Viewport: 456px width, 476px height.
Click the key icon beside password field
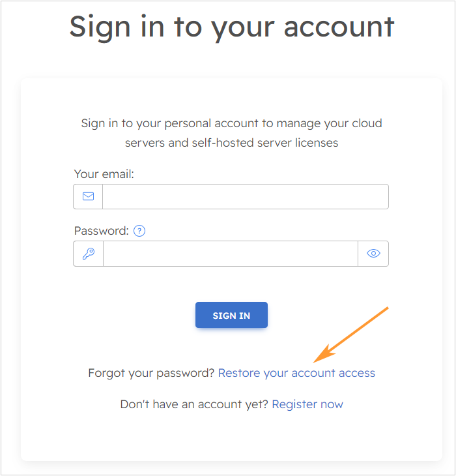(x=88, y=254)
